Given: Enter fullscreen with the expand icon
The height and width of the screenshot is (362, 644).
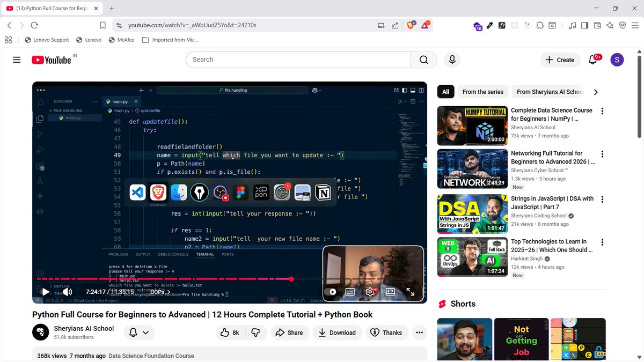Looking at the screenshot, I should coord(411,292).
